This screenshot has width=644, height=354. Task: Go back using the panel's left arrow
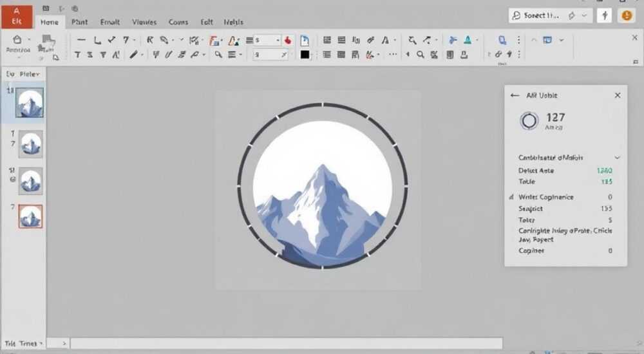pyautogui.click(x=515, y=95)
